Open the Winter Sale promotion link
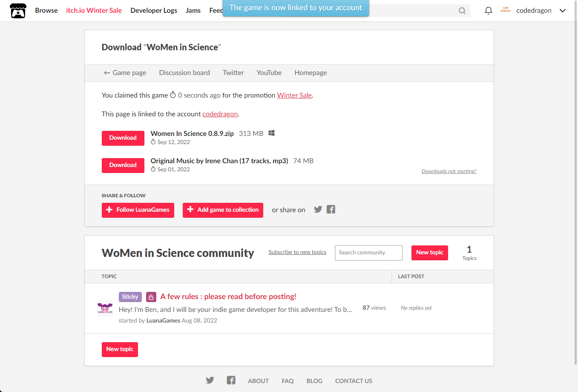Image resolution: width=578 pixels, height=392 pixels. 294,95
